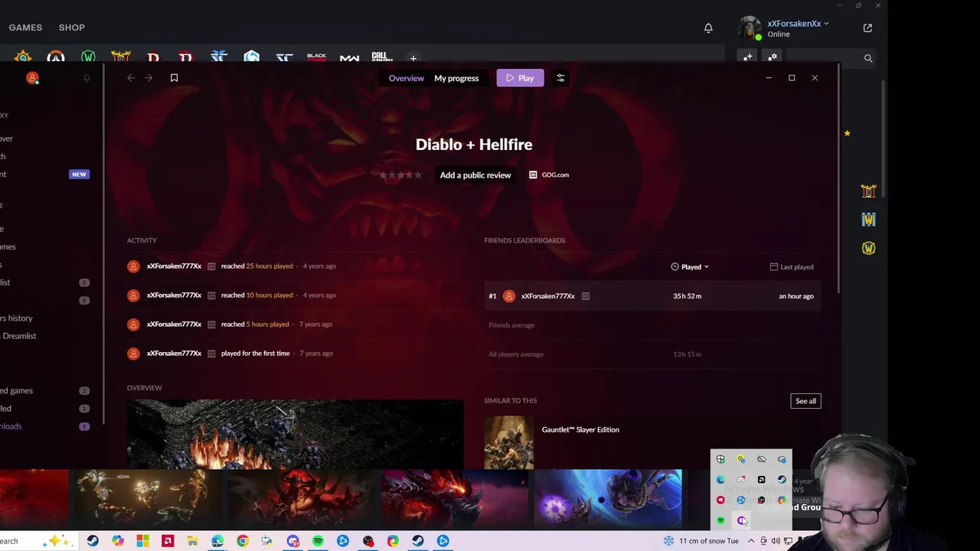This screenshot has height=551, width=980.
Task: Click "25 hours played" activity text
Action: [269, 266]
